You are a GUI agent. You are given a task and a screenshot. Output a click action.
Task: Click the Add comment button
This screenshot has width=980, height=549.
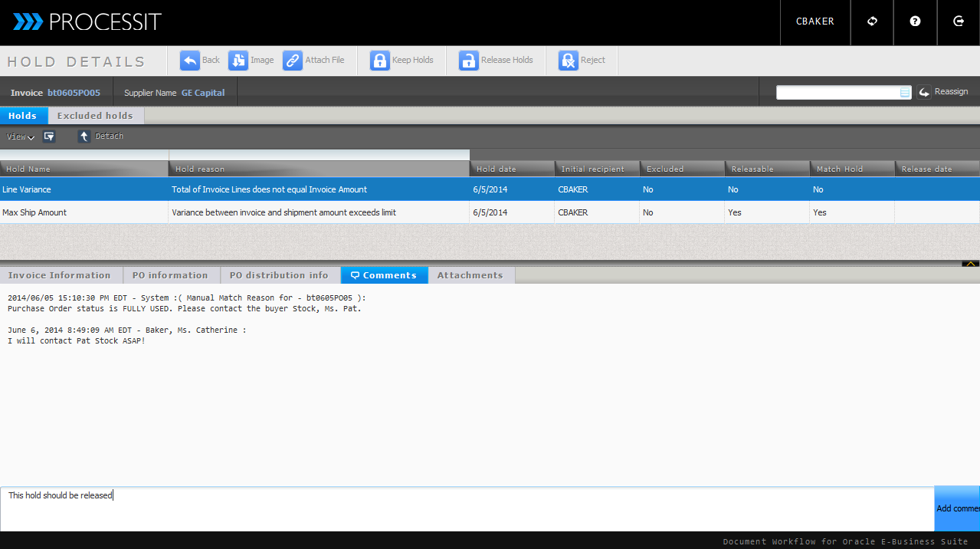click(x=957, y=508)
